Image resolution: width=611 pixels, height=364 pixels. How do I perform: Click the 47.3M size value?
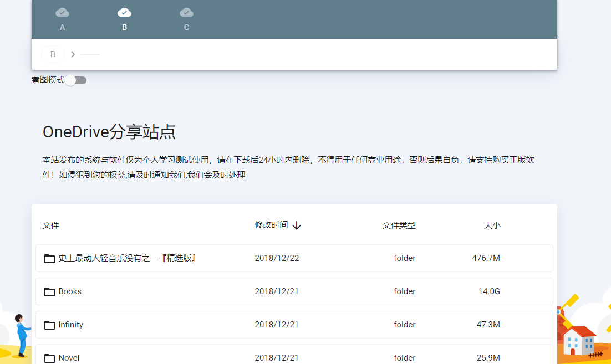pyautogui.click(x=488, y=325)
